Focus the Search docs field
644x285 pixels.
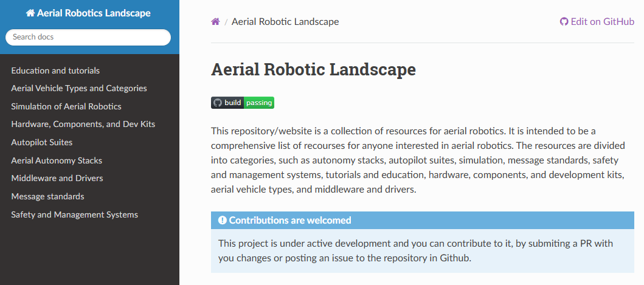pyautogui.click(x=88, y=37)
